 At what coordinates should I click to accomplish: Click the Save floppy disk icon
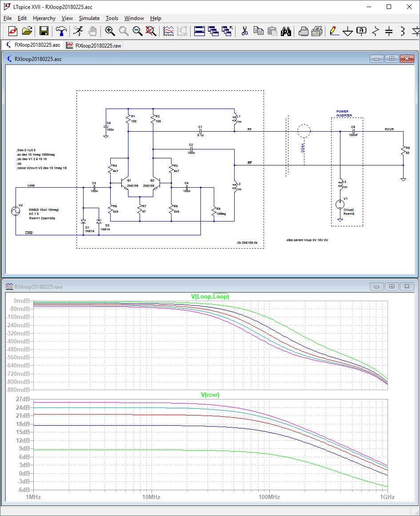pos(44,31)
